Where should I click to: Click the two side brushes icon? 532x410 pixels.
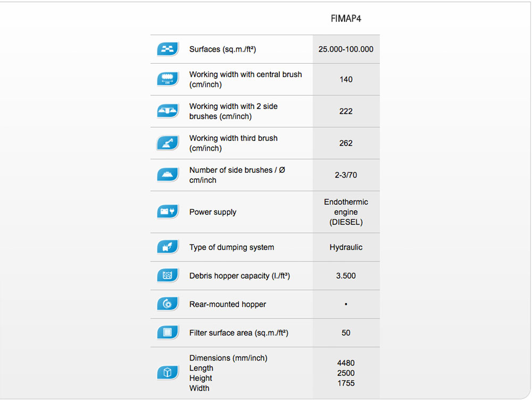[167, 111]
